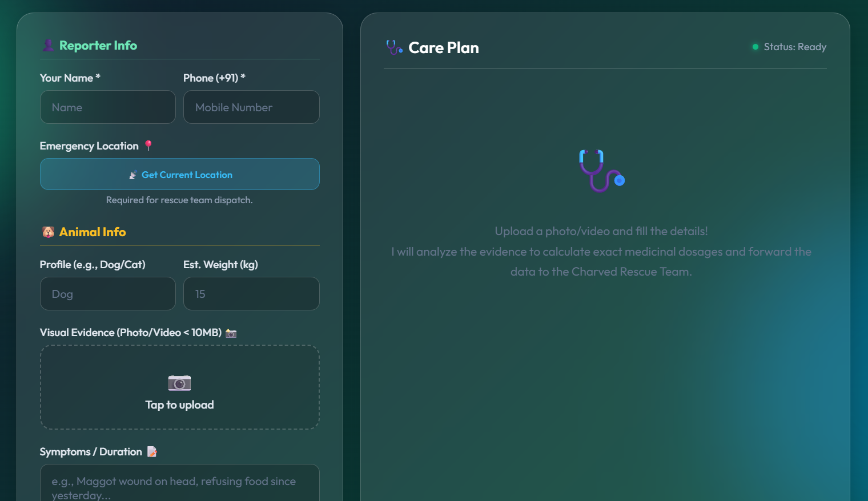Click the dog face icon beside Animal Info

(48, 232)
